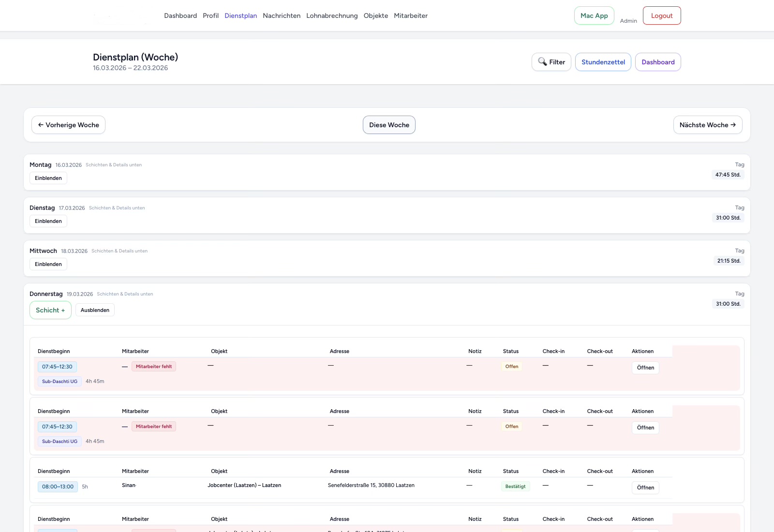This screenshot has width=774, height=532.
Task: Open the Nachrichten menu item
Action: click(282, 15)
